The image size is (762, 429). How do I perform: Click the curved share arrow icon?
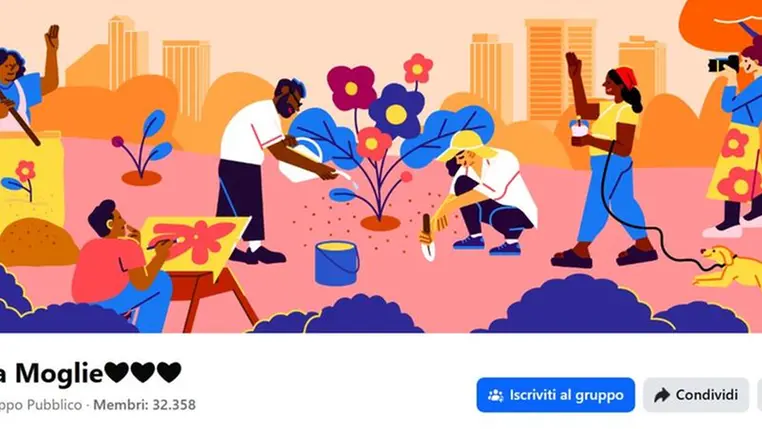pyautogui.click(x=661, y=395)
